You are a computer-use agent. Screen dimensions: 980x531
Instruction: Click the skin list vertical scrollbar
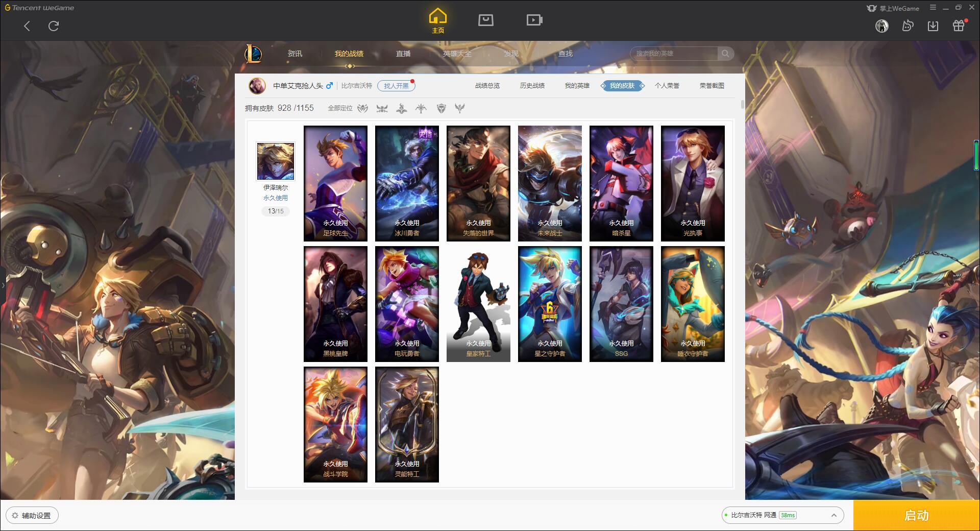tap(742, 104)
